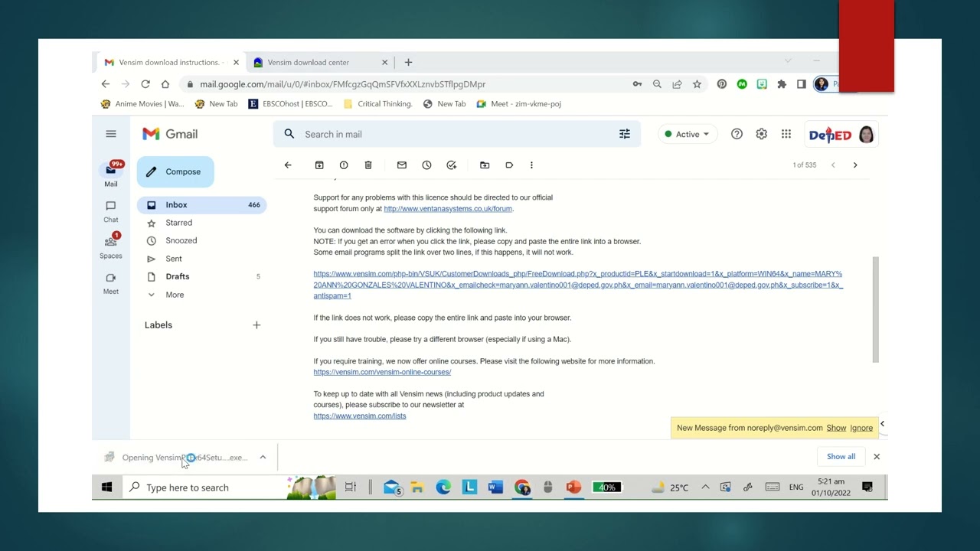Open the three-dot More options menu

(531, 165)
